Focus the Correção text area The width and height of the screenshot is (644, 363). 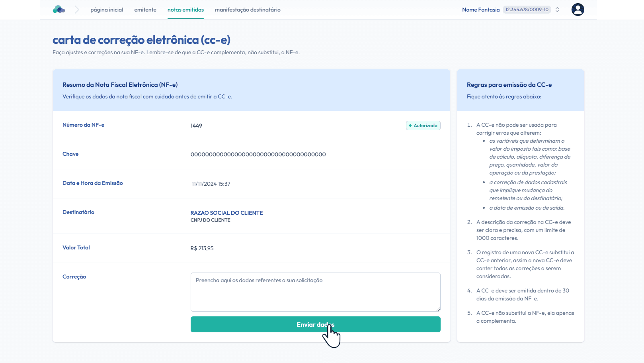[315, 292]
